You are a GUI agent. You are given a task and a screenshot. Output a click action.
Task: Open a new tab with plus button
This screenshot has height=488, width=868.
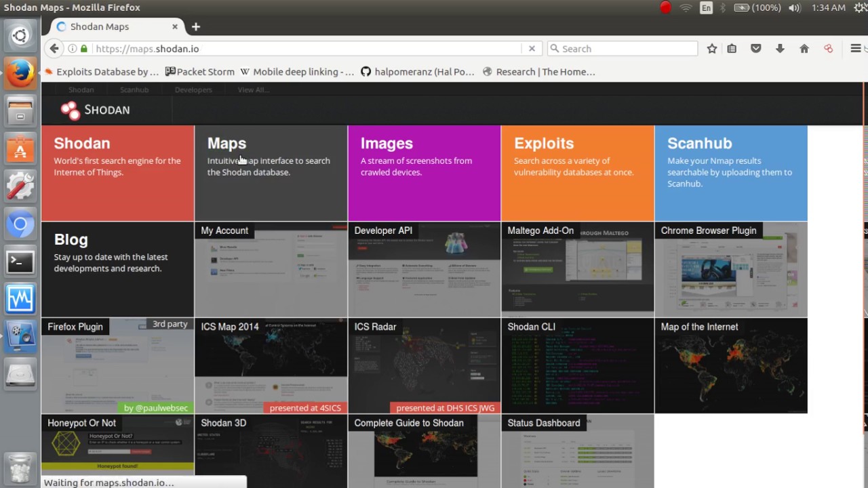click(196, 27)
